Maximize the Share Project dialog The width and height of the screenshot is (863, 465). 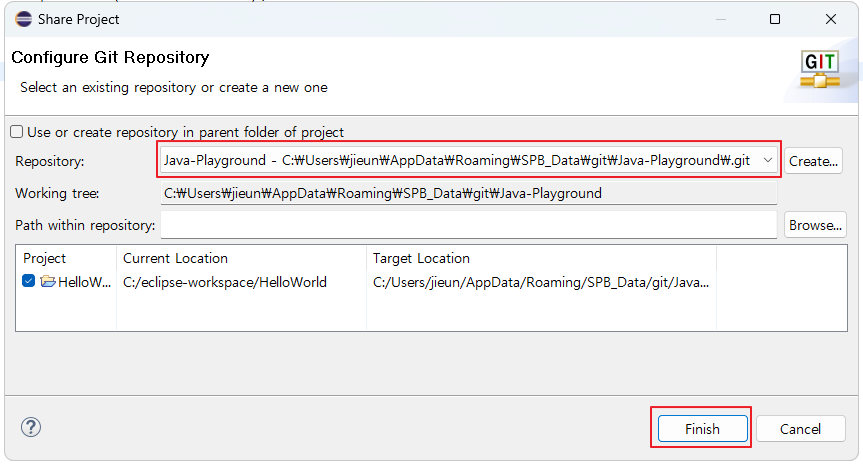tap(775, 19)
